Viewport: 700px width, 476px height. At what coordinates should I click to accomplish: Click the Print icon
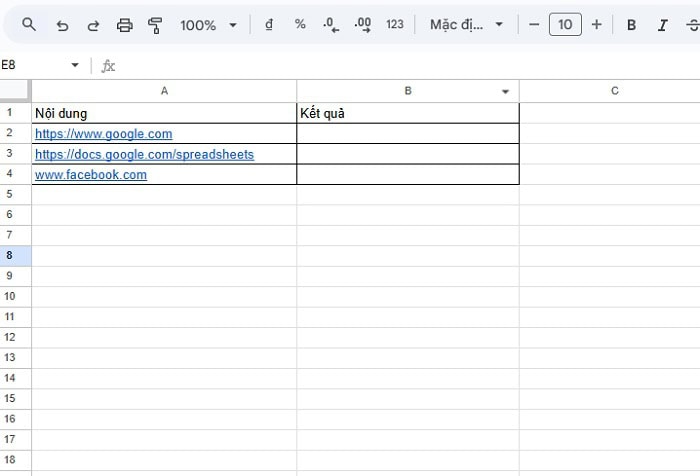124,24
